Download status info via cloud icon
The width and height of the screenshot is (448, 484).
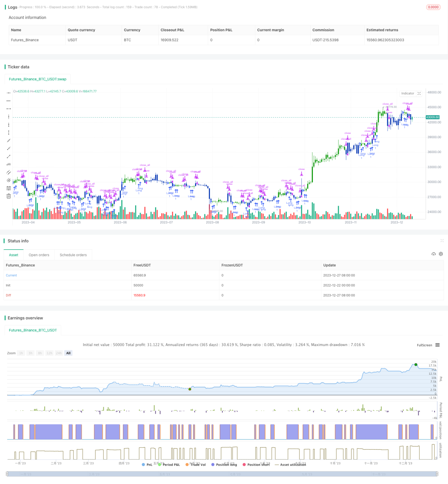(x=434, y=254)
